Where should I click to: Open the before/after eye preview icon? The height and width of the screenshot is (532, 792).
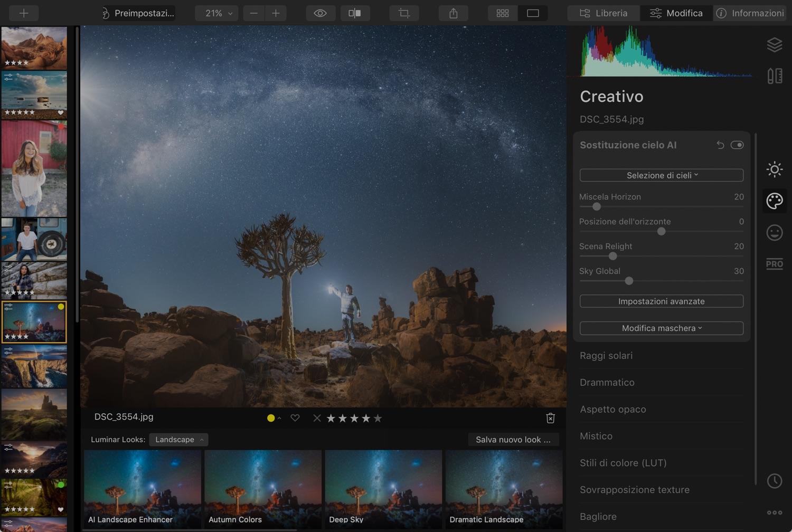[x=320, y=13]
